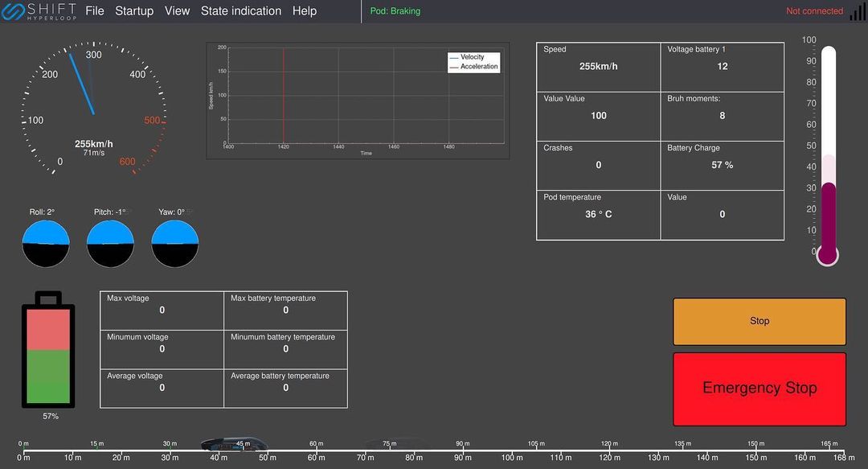Image resolution: width=868 pixels, height=469 pixels.
Task: Click the battery charge level icon
Action: [48, 350]
